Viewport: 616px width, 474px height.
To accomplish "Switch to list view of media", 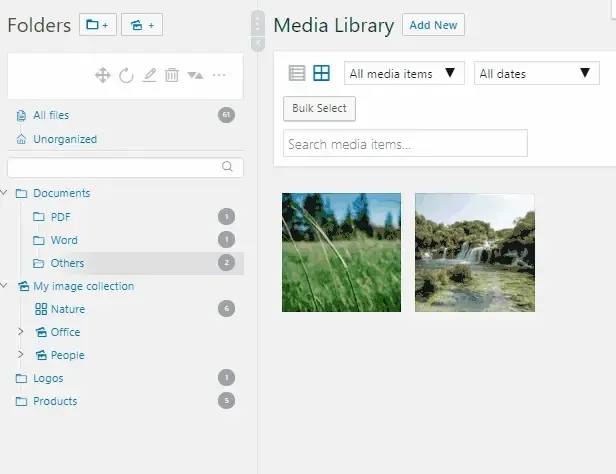I will pyautogui.click(x=297, y=73).
